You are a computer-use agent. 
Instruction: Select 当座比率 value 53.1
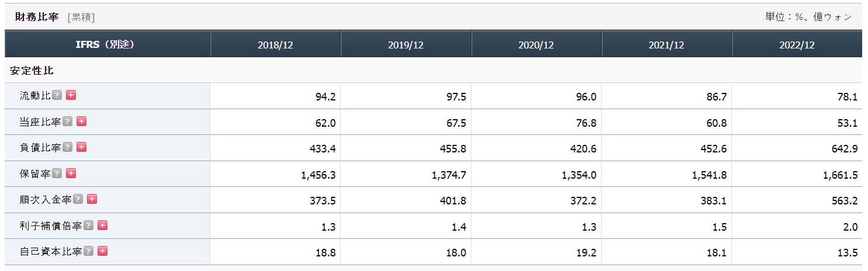click(x=847, y=123)
